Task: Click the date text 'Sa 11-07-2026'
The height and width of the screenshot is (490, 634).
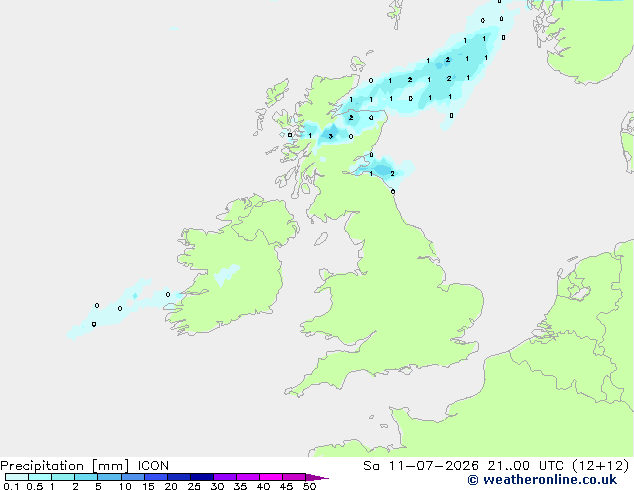Action: point(421,466)
